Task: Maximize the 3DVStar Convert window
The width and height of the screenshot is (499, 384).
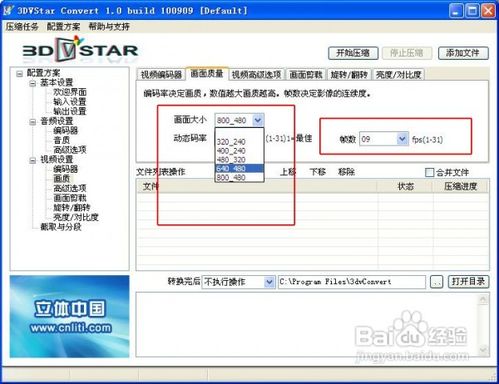Action: (x=472, y=11)
